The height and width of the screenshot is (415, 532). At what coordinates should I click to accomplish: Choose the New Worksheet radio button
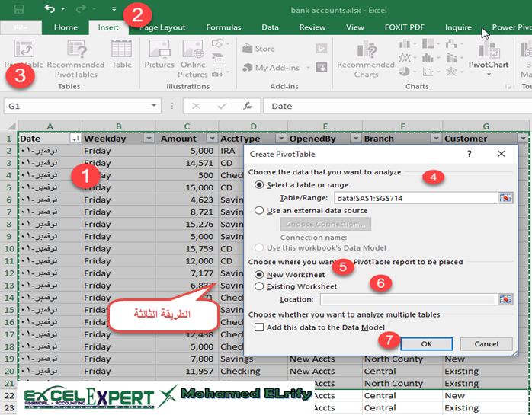[x=259, y=275]
